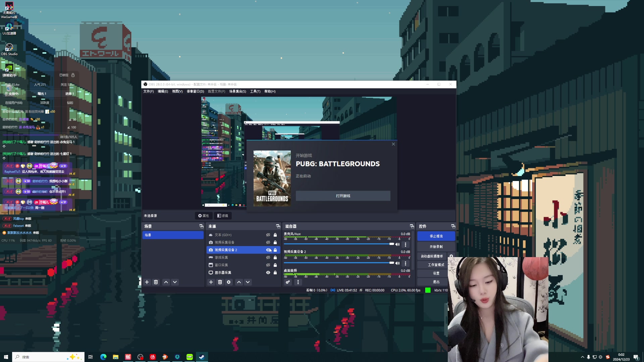Screen dimensions: 644x362
Task: Delete the selected scene with trash icon
Action: [x=156, y=282]
